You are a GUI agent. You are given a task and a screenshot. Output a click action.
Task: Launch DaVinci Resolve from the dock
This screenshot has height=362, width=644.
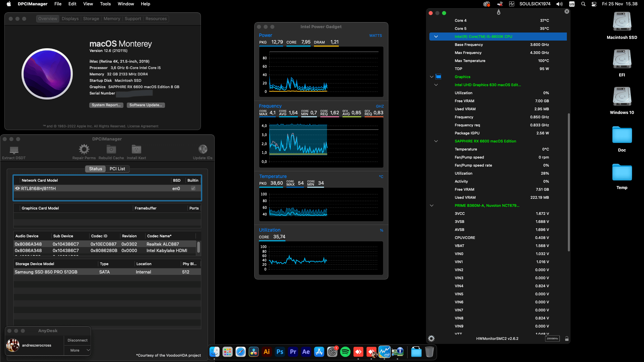click(x=254, y=352)
